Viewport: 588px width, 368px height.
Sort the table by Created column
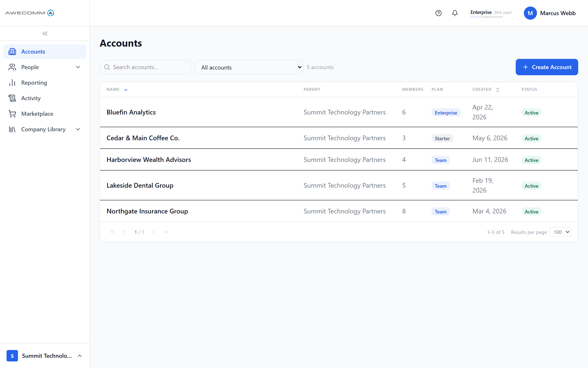point(486,90)
